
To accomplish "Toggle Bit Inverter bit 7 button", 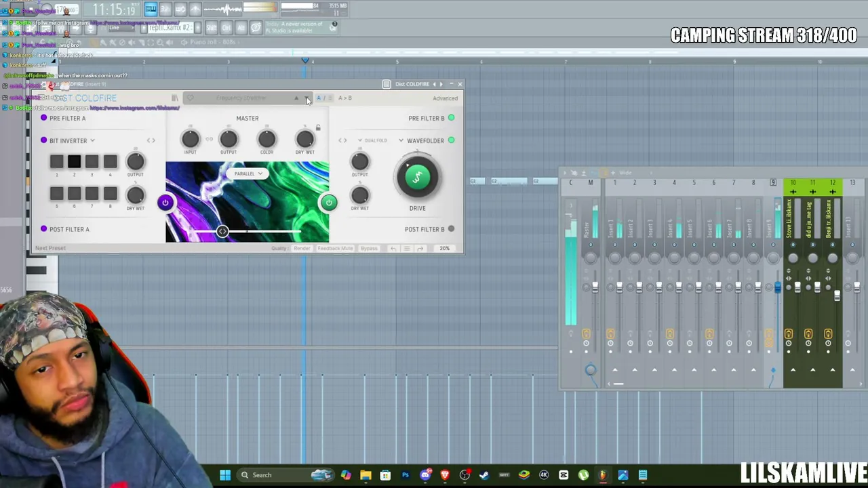I will coord(92,193).
